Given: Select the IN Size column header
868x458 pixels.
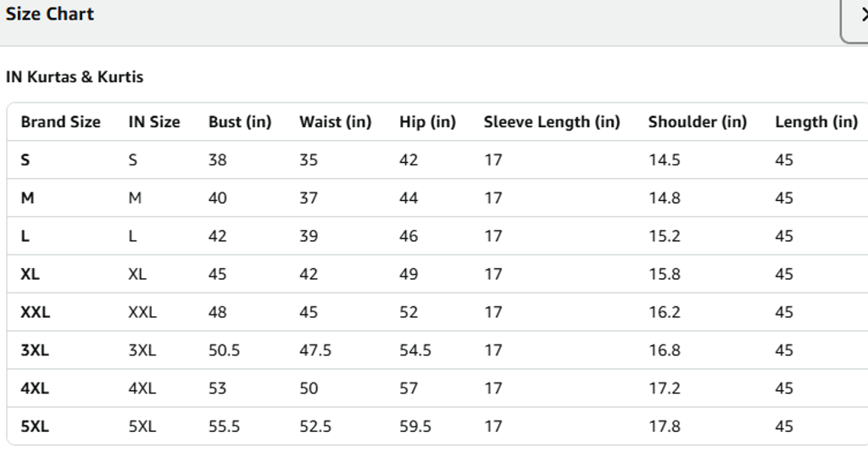Looking at the screenshot, I should [x=153, y=122].
